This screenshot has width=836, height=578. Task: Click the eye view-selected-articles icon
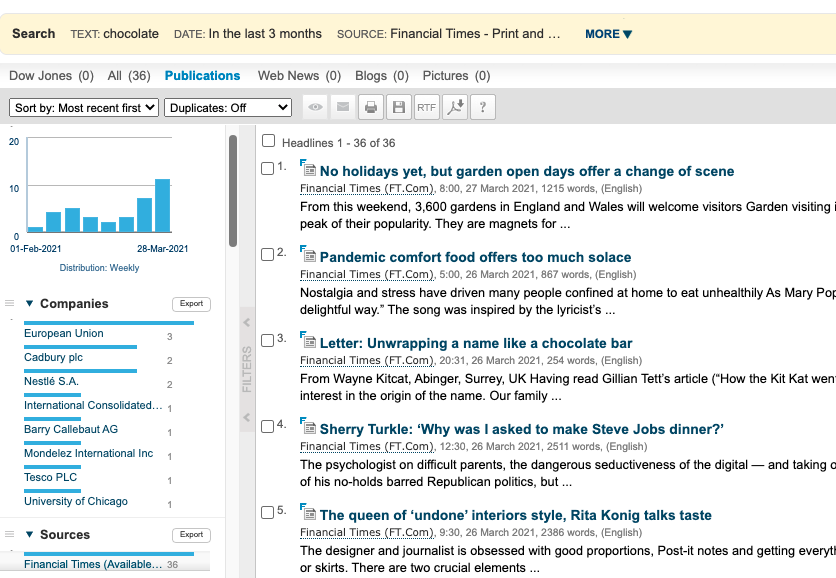[x=315, y=107]
